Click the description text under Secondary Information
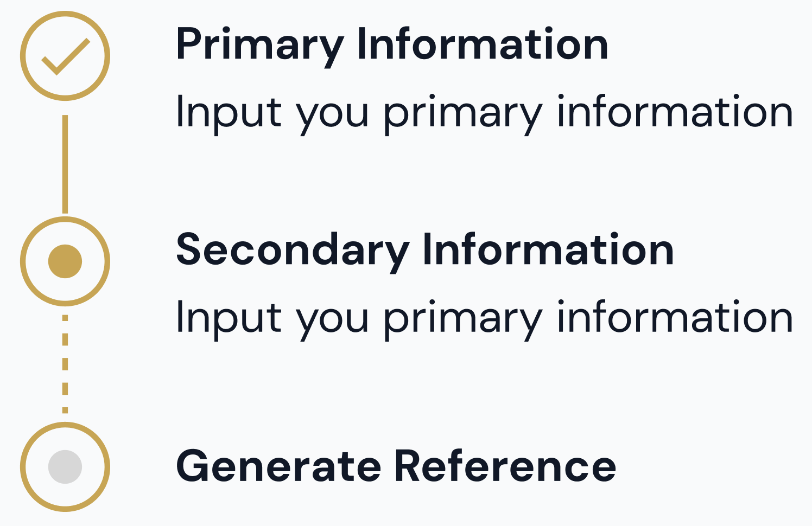The width and height of the screenshot is (812, 526). [484, 318]
